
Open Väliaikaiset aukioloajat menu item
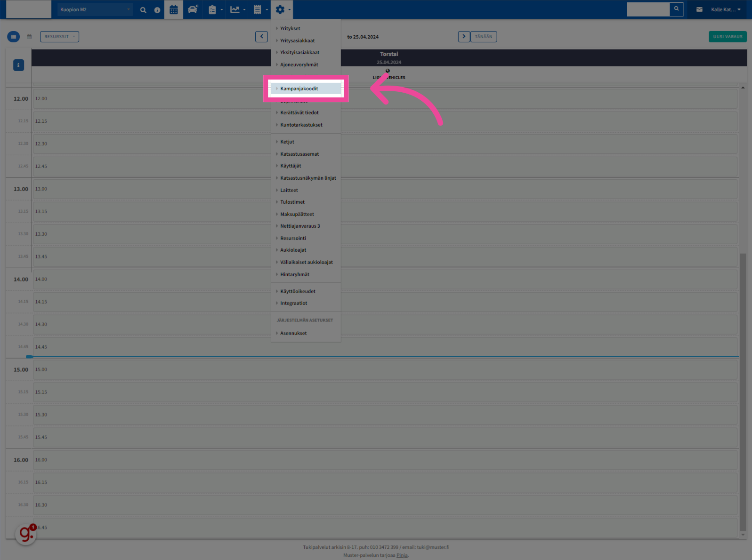click(306, 263)
